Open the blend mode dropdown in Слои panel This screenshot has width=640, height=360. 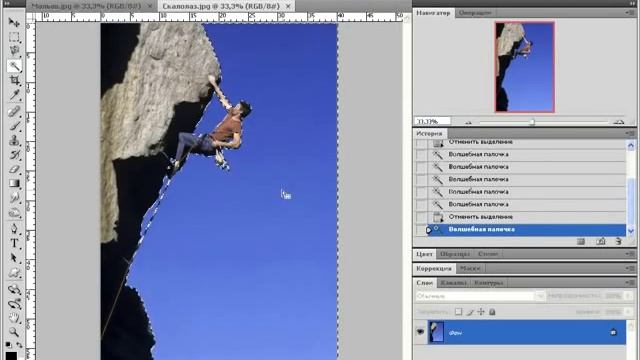tap(540, 296)
